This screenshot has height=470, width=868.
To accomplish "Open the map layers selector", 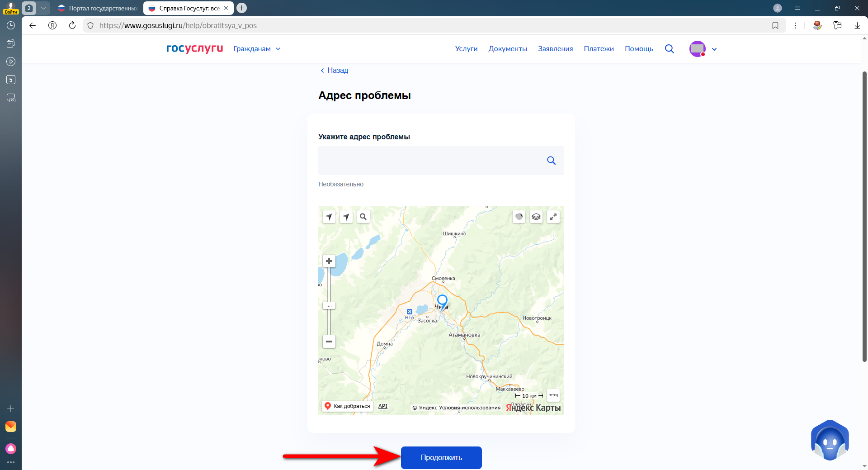I will (x=536, y=217).
